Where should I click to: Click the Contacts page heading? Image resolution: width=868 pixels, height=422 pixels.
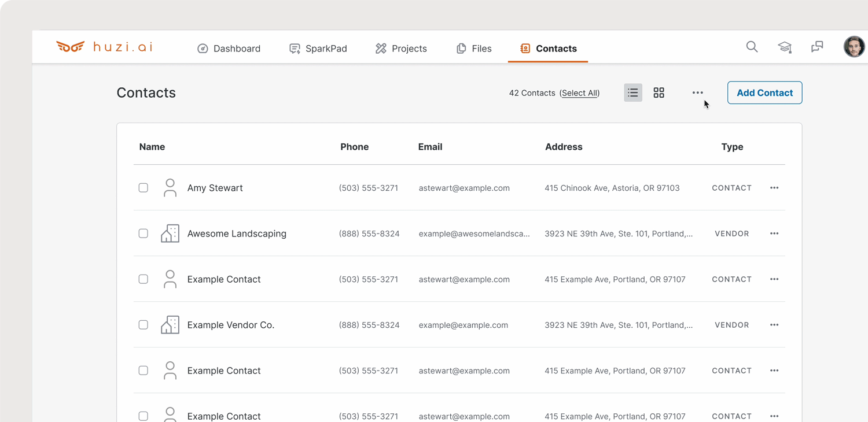(146, 92)
